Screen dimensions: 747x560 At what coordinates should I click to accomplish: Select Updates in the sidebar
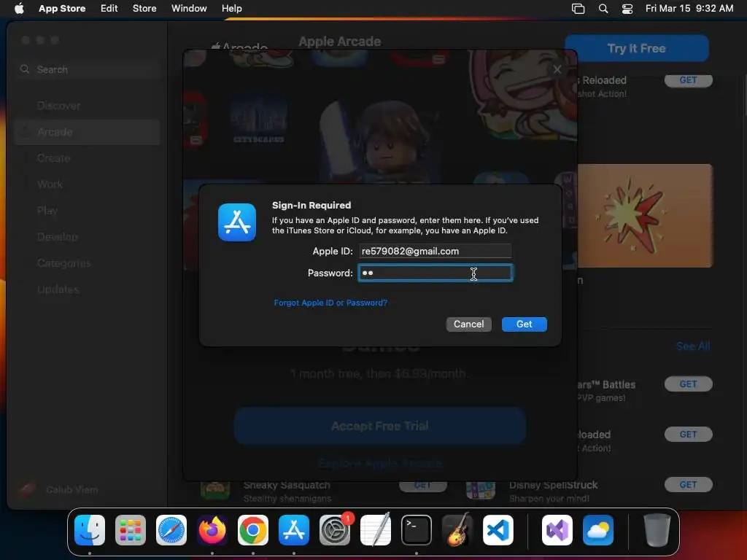pyautogui.click(x=88, y=289)
